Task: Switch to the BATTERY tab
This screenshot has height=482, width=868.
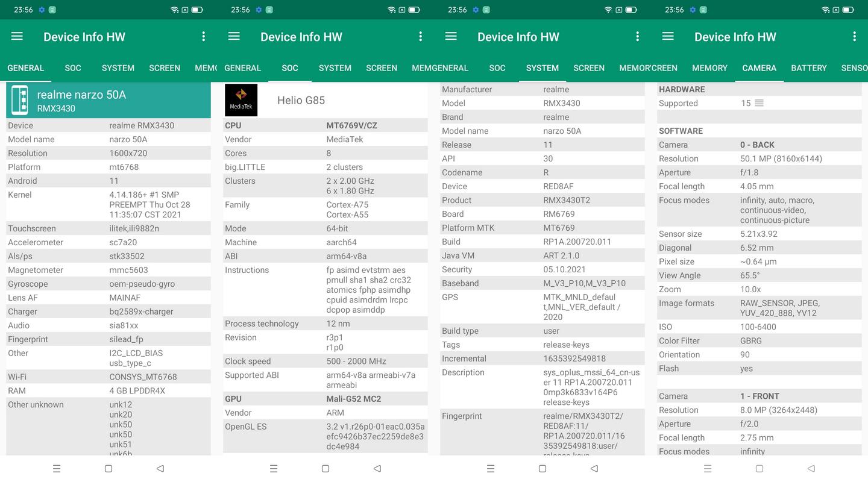Action: tap(809, 68)
